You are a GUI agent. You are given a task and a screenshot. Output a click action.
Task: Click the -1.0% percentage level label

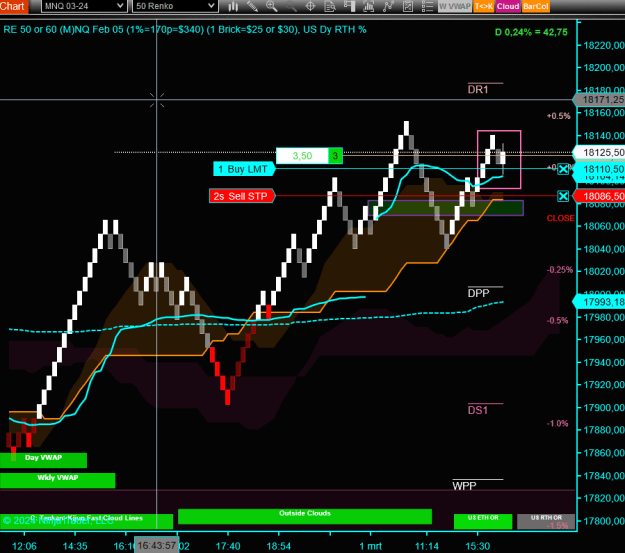(557, 423)
